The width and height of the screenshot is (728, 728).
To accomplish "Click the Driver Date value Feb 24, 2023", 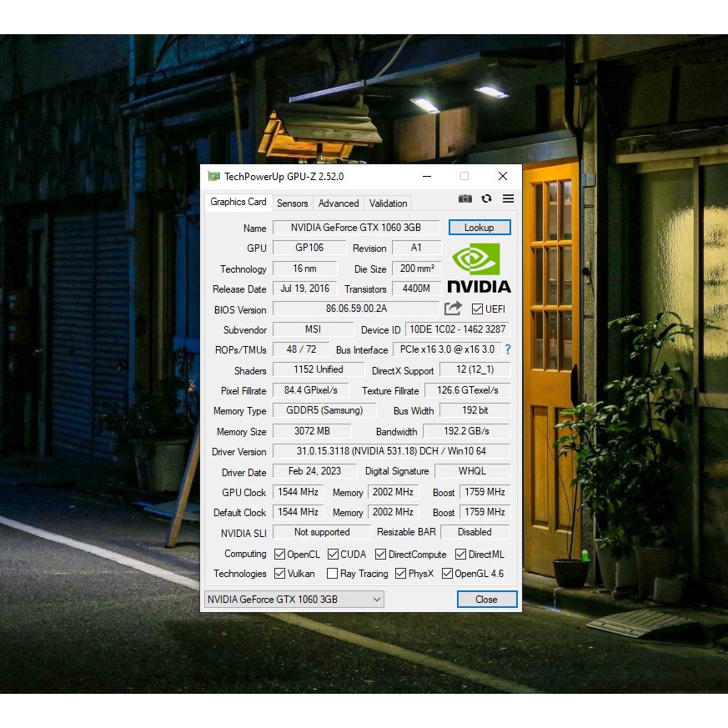I will 314,471.
